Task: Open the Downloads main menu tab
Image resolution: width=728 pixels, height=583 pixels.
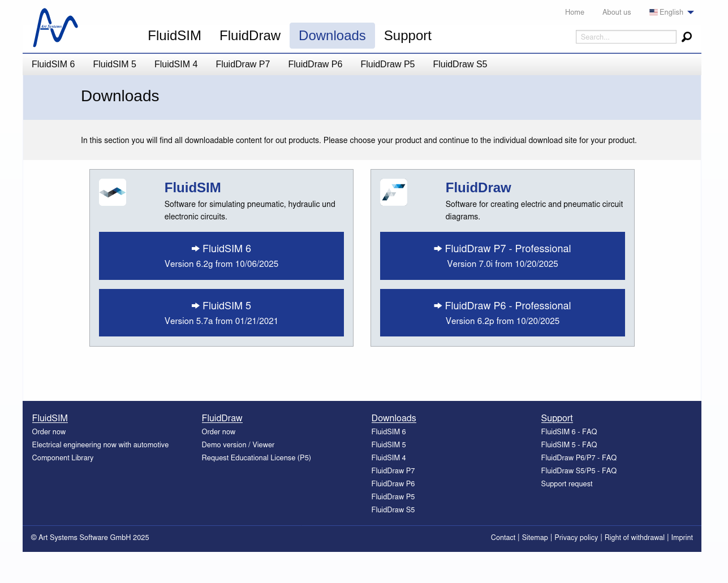Action: (x=332, y=36)
